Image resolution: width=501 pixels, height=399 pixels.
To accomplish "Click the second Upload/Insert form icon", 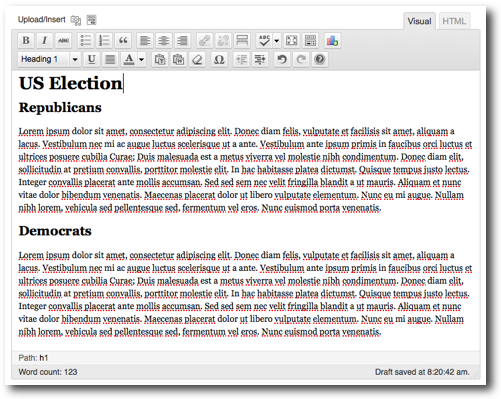I will point(92,20).
